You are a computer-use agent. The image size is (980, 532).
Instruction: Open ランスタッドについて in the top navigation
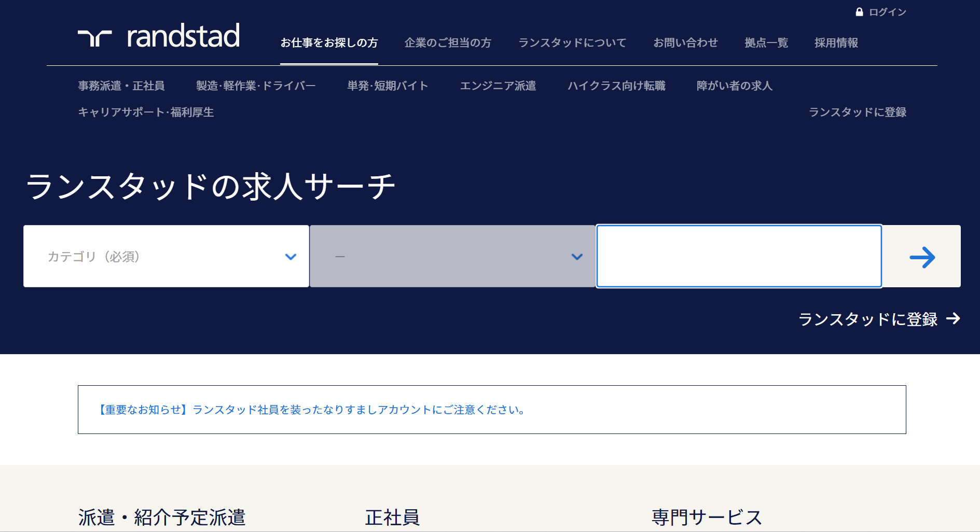pos(572,43)
